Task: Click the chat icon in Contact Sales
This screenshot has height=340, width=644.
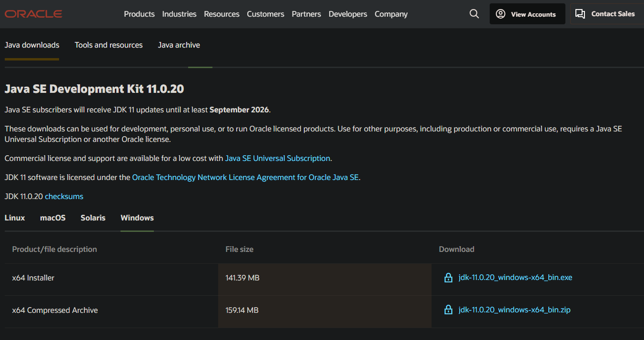Action: 580,14
